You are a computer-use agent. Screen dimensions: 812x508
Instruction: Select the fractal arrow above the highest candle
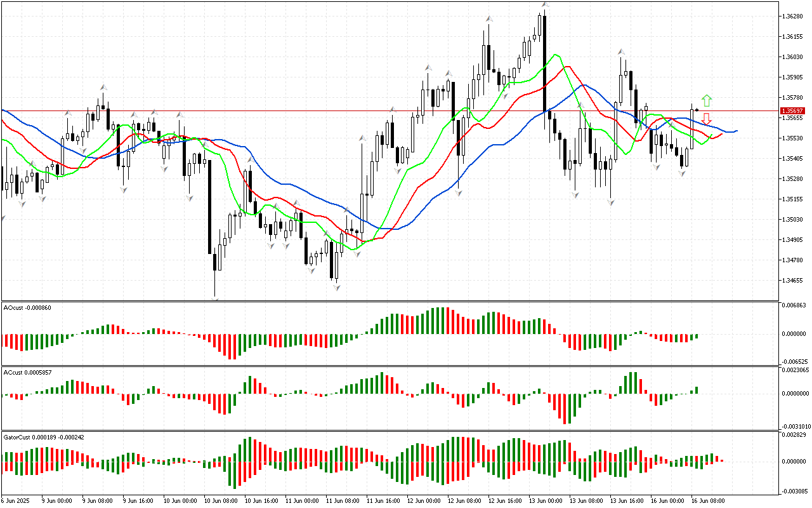(x=545, y=4)
